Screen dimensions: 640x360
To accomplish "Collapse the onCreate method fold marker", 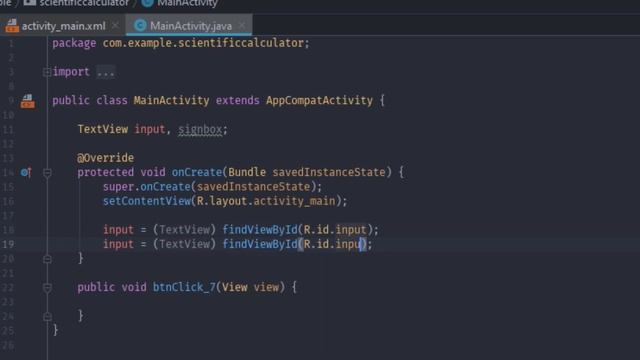I will [x=47, y=173].
